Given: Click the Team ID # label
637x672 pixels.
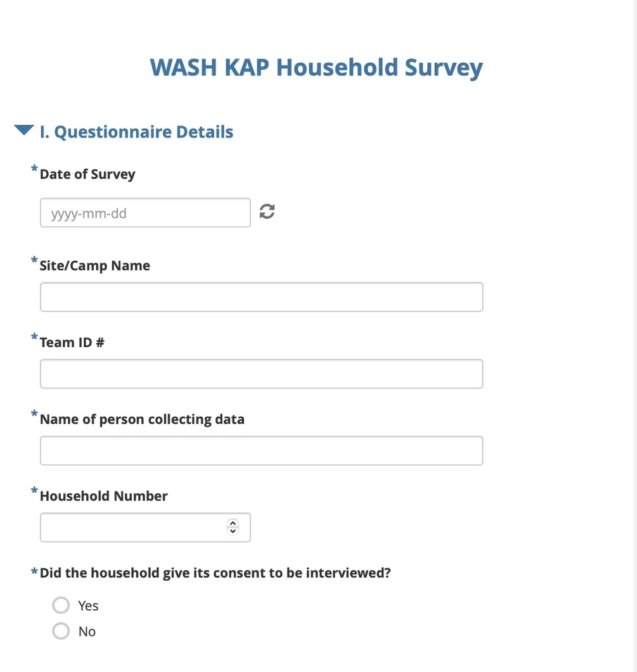Looking at the screenshot, I should coord(72,343).
